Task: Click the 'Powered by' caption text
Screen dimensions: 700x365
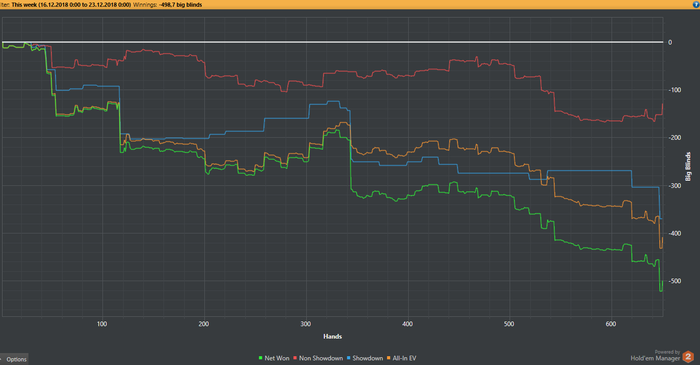Action: (667, 352)
